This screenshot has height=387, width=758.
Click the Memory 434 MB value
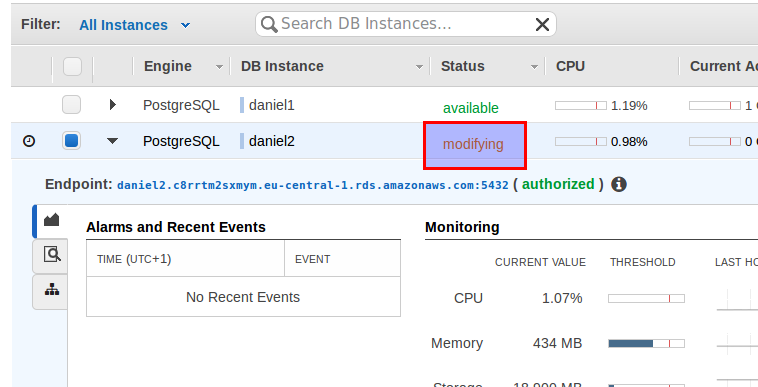[557, 344]
